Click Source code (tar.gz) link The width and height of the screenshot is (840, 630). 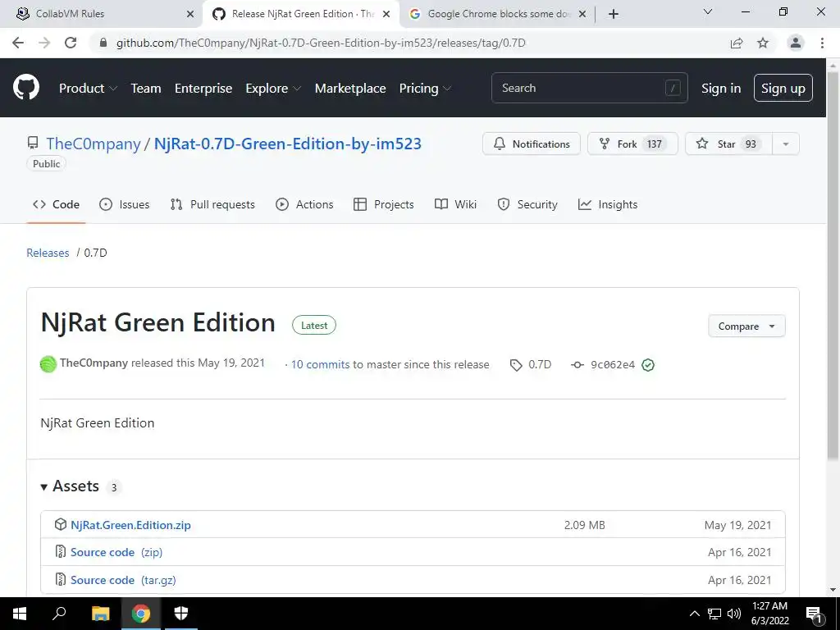click(123, 580)
